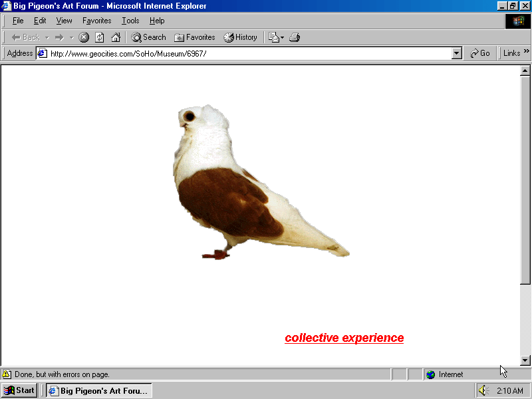This screenshot has height=399, width=532.
Task: Open the Tools menu
Action: (130, 21)
